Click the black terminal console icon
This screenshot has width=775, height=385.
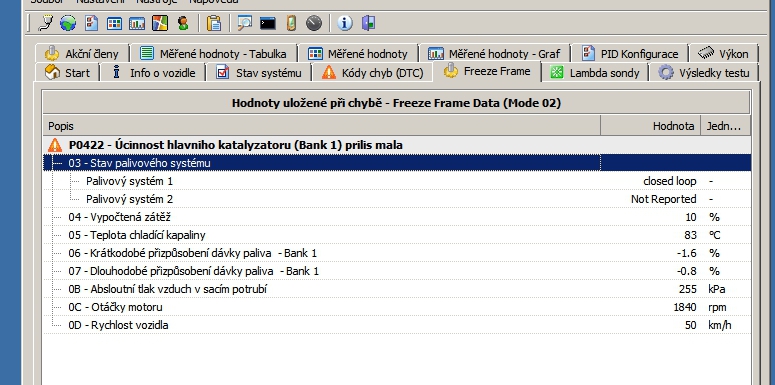[x=267, y=23]
